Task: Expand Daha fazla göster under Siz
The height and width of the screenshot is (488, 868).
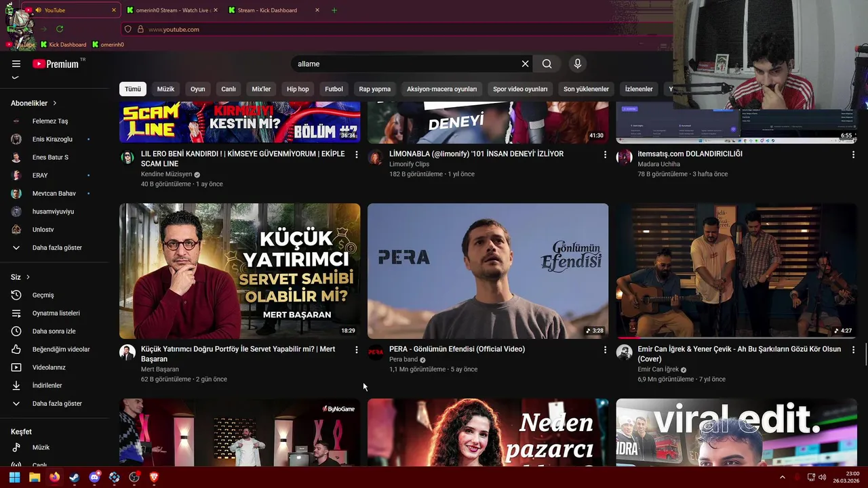Action: pos(54,403)
